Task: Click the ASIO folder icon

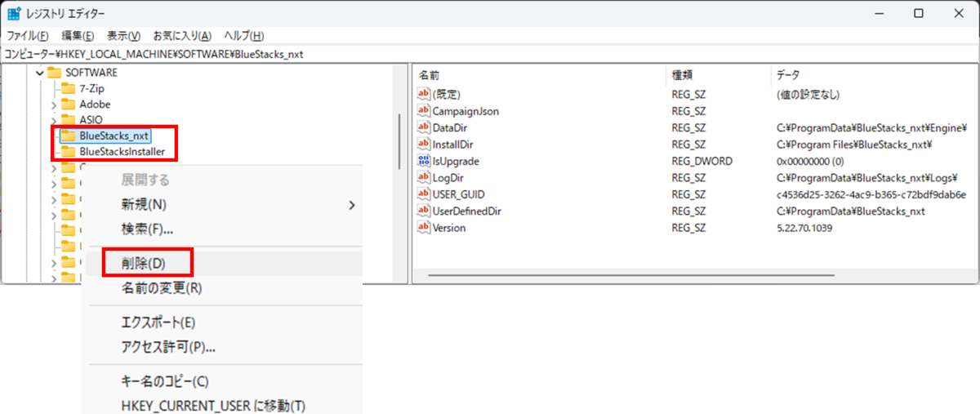Action: [x=69, y=120]
